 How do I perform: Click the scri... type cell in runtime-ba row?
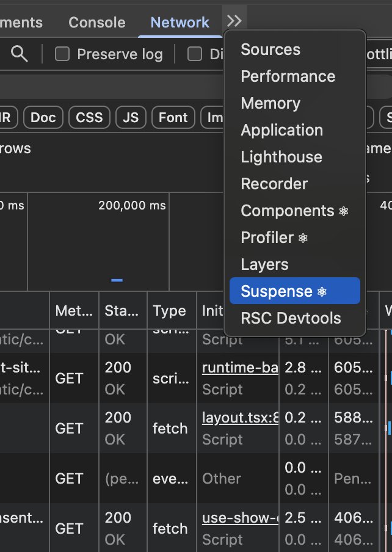pyautogui.click(x=171, y=379)
